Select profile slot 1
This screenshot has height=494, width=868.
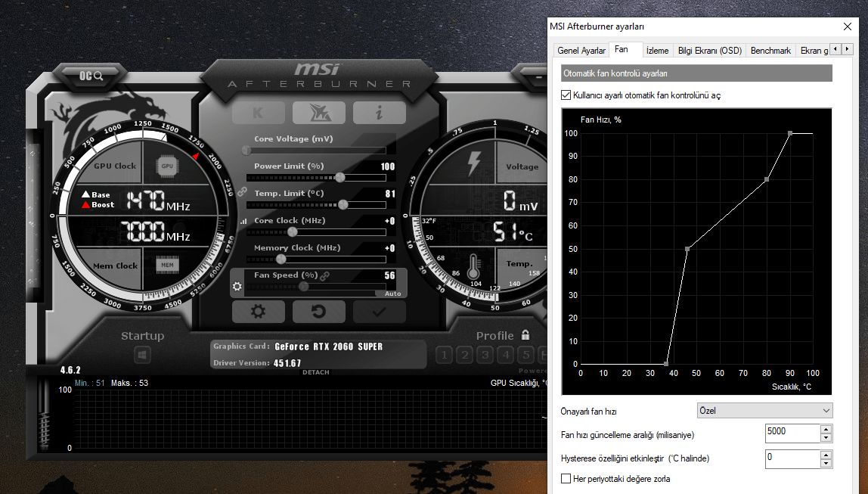coord(445,355)
